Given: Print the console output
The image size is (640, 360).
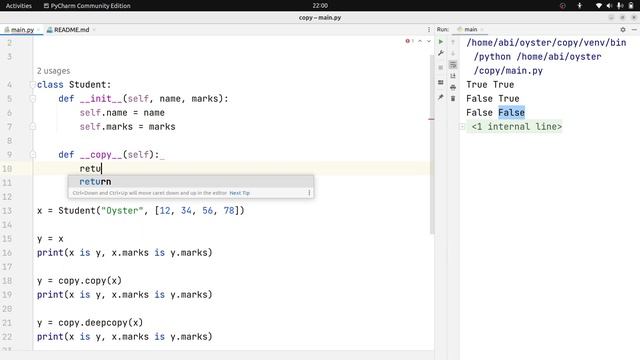Looking at the screenshot, I should [453, 87].
